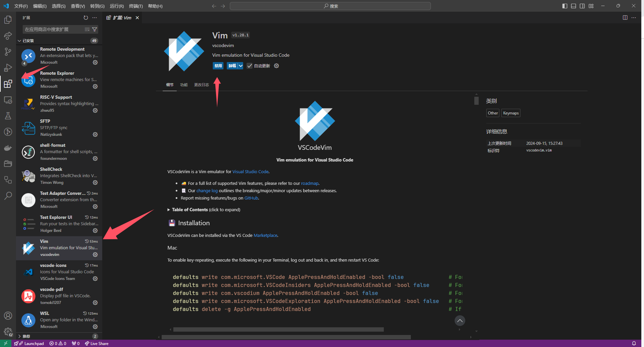Select the 细节 tab
This screenshot has height=347, width=644.
tap(170, 85)
